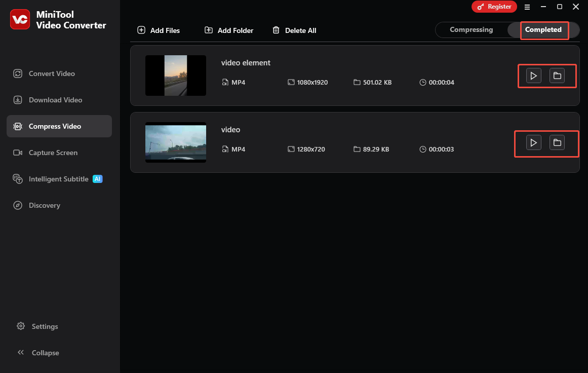Select Convert Video in the sidebar

[x=51, y=73]
